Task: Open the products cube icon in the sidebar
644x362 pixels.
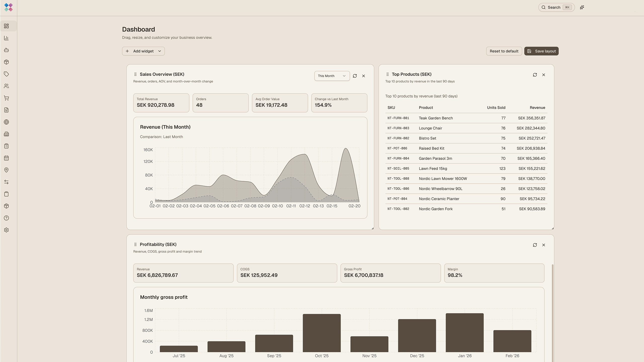Action: coord(6,62)
